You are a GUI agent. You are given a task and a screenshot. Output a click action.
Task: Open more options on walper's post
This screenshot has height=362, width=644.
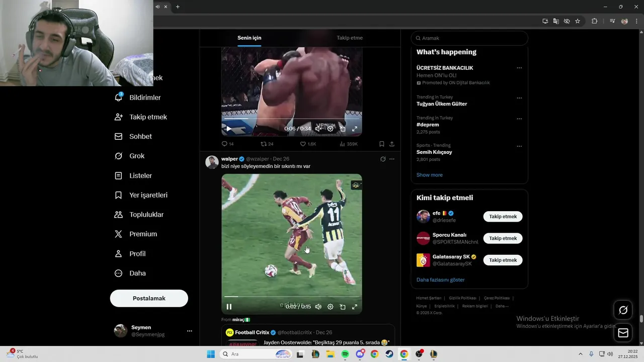(392, 159)
